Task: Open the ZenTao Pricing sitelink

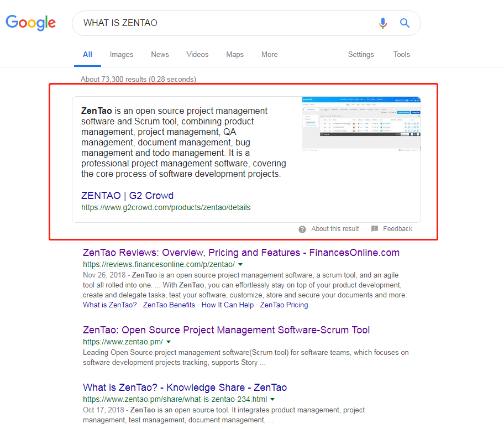Action: (284, 305)
